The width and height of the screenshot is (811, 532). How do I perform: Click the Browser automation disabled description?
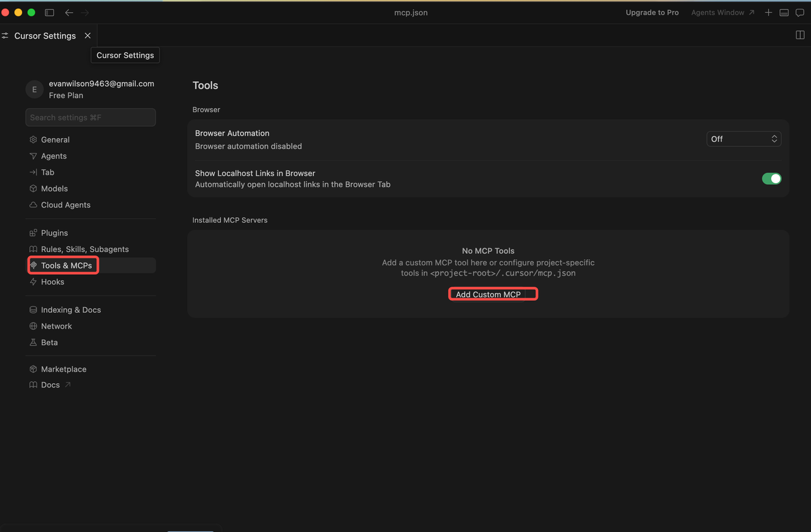248,146
